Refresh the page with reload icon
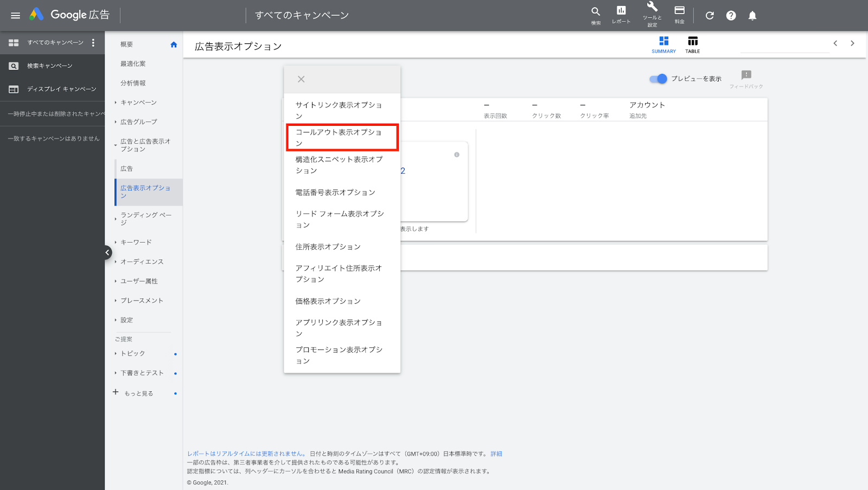The image size is (868, 490). point(710,15)
